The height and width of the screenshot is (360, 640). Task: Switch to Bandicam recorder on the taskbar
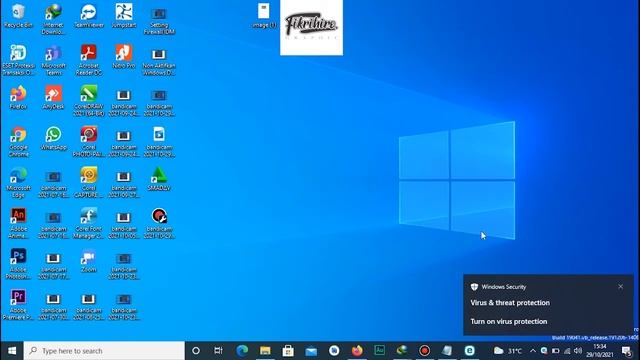[424, 351]
